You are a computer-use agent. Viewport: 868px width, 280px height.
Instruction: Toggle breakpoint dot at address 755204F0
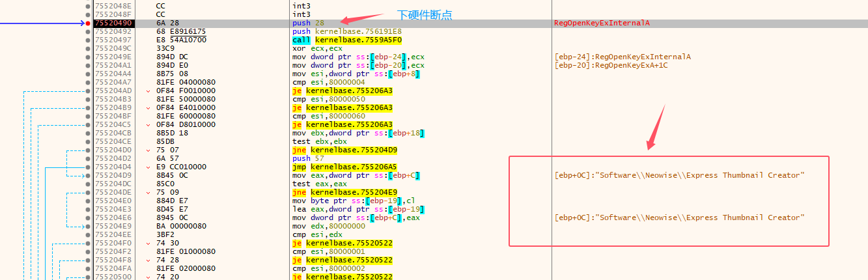click(x=88, y=243)
